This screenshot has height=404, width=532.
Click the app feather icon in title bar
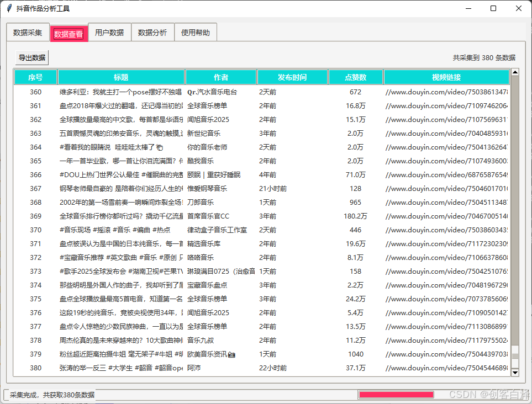tap(9, 8)
